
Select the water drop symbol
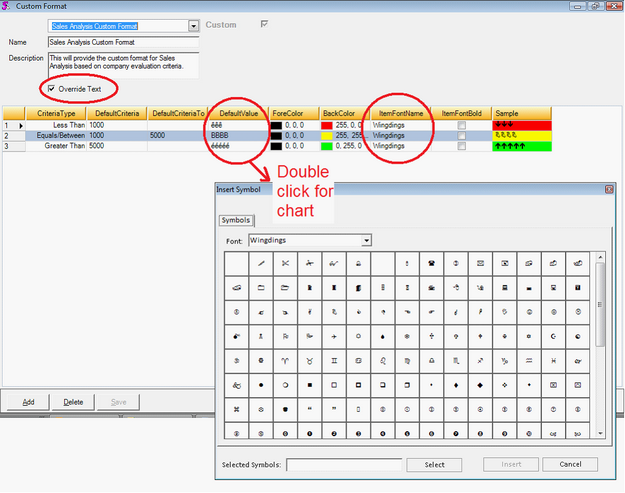[x=383, y=336]
